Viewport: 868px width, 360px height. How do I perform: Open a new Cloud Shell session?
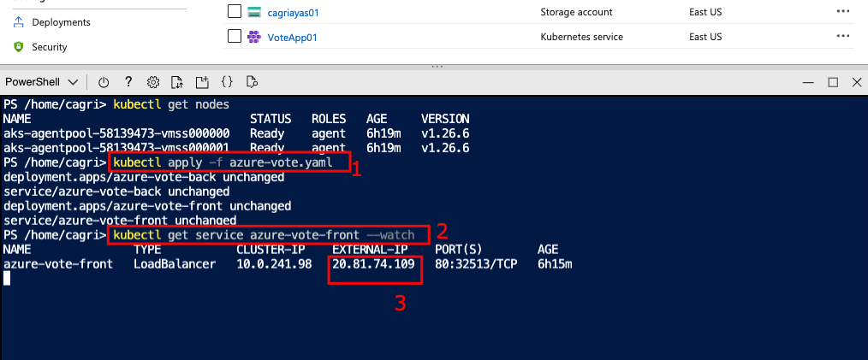coord(202,82)
